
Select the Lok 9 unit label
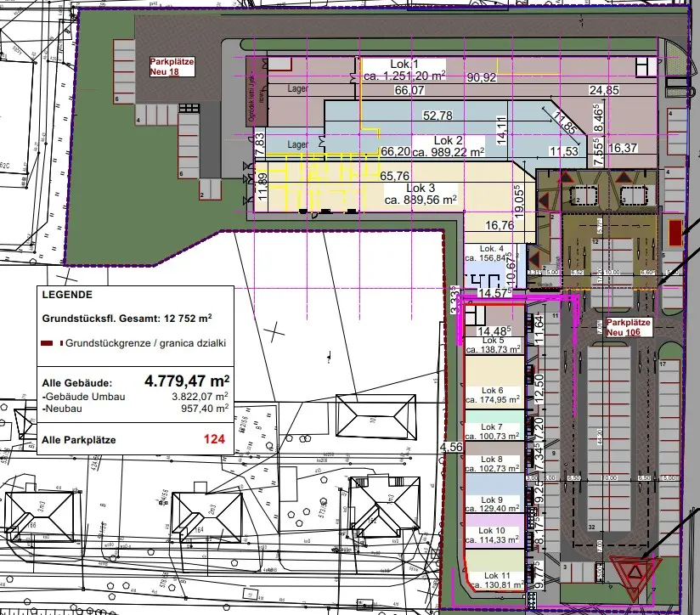click(x=492, y=505)
